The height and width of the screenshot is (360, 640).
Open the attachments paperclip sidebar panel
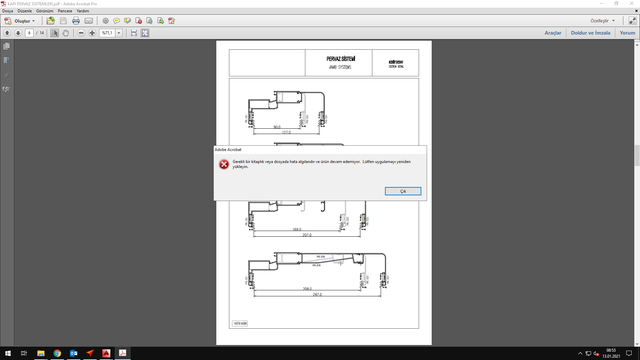tap(7, 75)
